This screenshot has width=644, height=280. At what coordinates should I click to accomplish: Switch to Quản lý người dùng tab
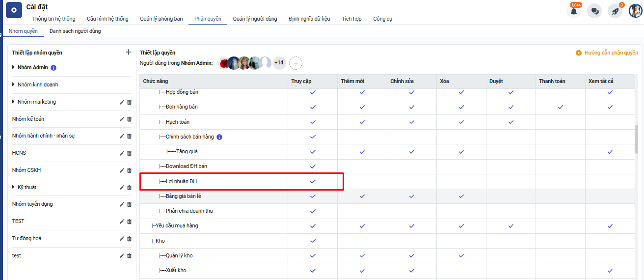click(255, 19)
